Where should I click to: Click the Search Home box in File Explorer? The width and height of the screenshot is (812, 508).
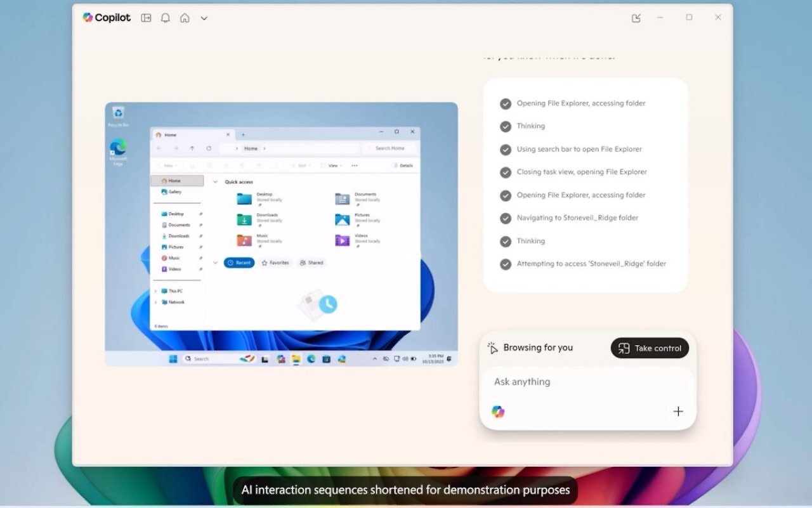(x=390, y=148)
